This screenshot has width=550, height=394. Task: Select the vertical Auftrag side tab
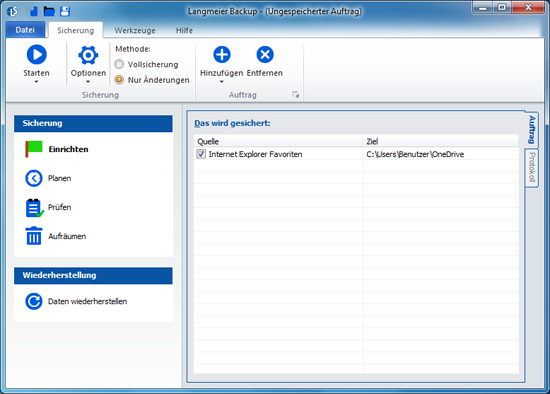tap(532, 129)
